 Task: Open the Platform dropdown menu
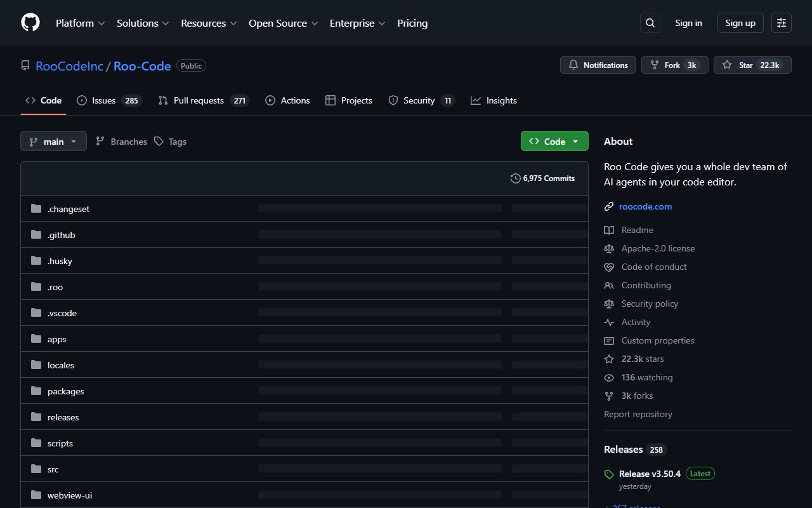click(x=79, y=23)
